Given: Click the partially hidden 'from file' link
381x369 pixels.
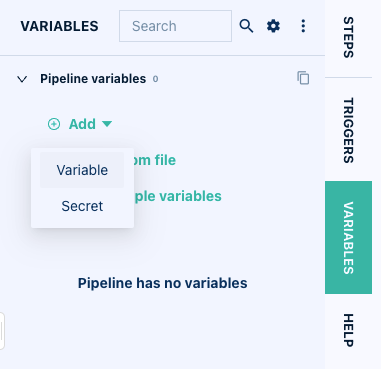Looking at the screenshot, I should (x=155, y=160).
